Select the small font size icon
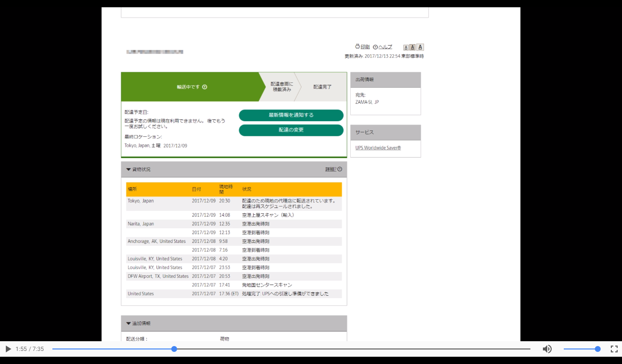Image resolution: width=622 pixels, height=364 pixels. coord(406,47)
